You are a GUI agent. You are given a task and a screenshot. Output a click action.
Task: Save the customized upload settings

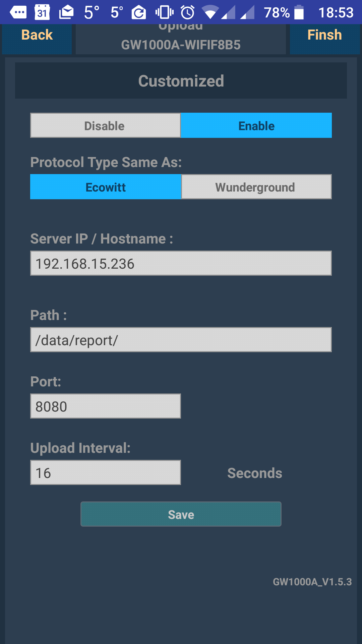coord(181,514)
